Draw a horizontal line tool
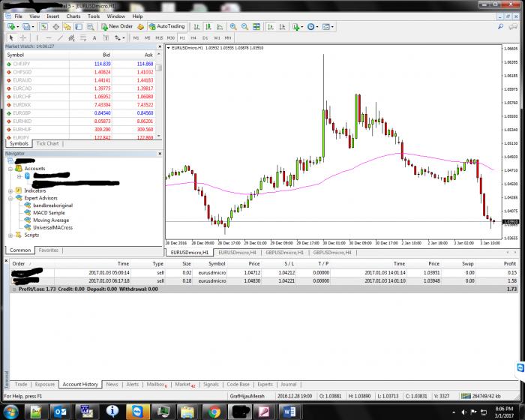 point(49,37)
